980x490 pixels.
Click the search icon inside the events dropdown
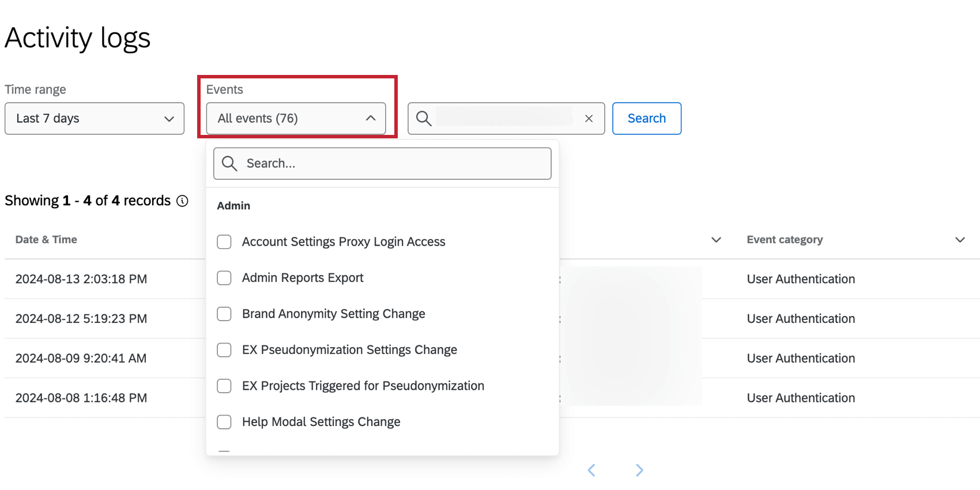coord(229,163)
